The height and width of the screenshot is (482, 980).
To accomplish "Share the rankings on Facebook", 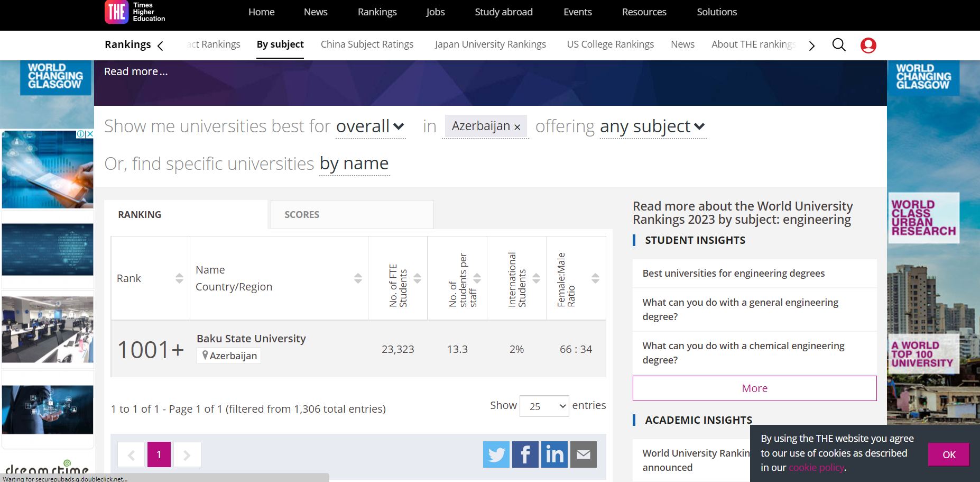I will click(525, 454).
